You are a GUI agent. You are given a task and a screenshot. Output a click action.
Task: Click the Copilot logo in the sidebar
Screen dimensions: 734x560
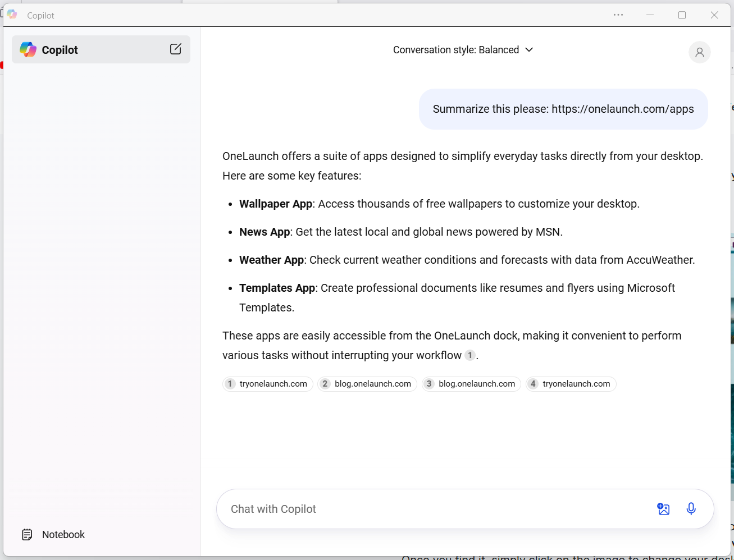(28, 49)
